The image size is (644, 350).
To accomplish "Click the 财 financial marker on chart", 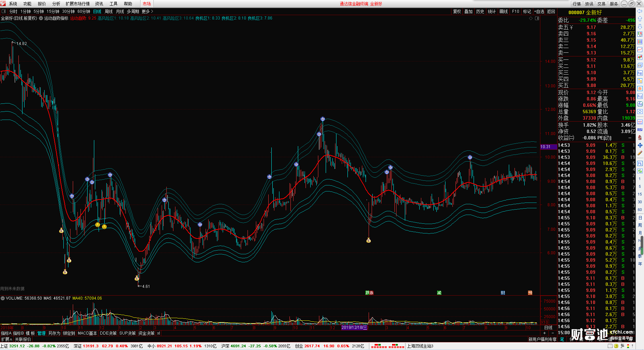I will (503, 293).
